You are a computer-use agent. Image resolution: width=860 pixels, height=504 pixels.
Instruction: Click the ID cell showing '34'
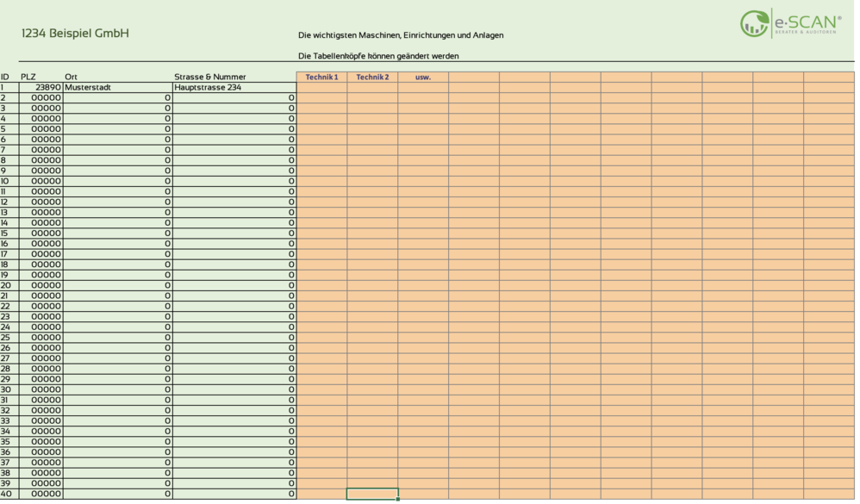(x=9, y=431)
